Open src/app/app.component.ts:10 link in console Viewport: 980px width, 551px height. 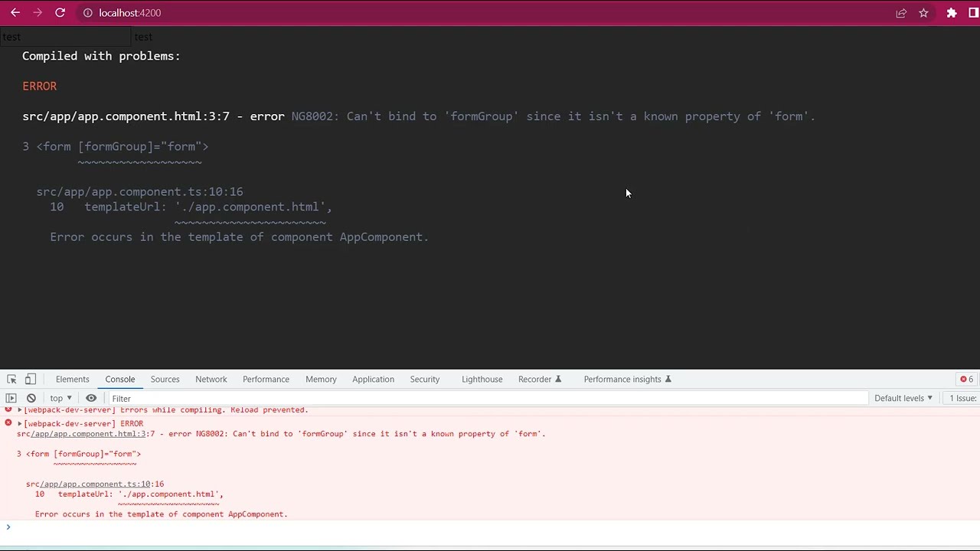tap(95, 484)
